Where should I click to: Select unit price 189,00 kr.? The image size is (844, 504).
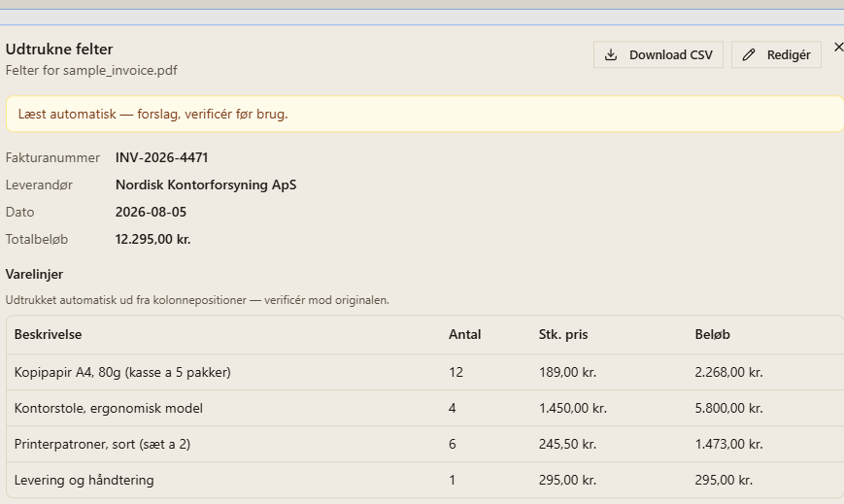tap(567, 372)
